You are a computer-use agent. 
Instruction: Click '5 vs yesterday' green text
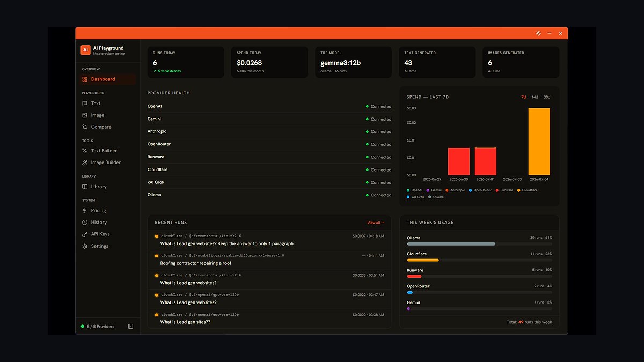coord(170,71)
